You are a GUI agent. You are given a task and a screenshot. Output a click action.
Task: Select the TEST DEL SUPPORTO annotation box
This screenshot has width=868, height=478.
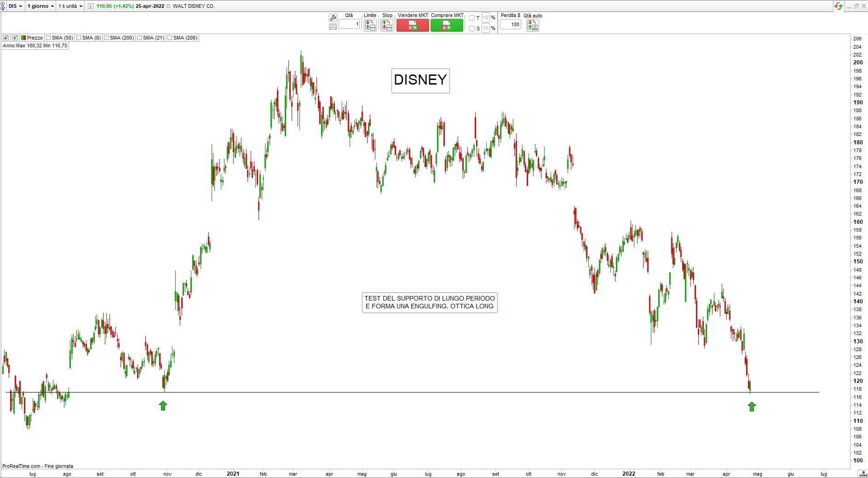tap(430, 302)
